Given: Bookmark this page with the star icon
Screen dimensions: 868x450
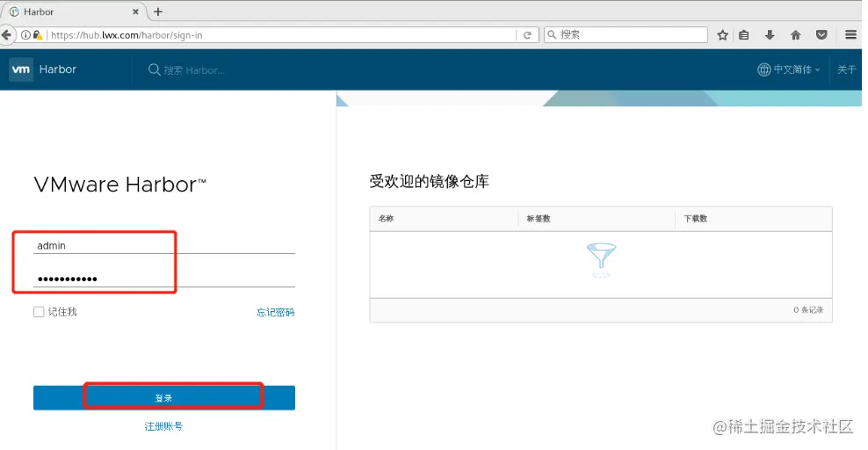Looking at the screenshot, I should point(722,35).
